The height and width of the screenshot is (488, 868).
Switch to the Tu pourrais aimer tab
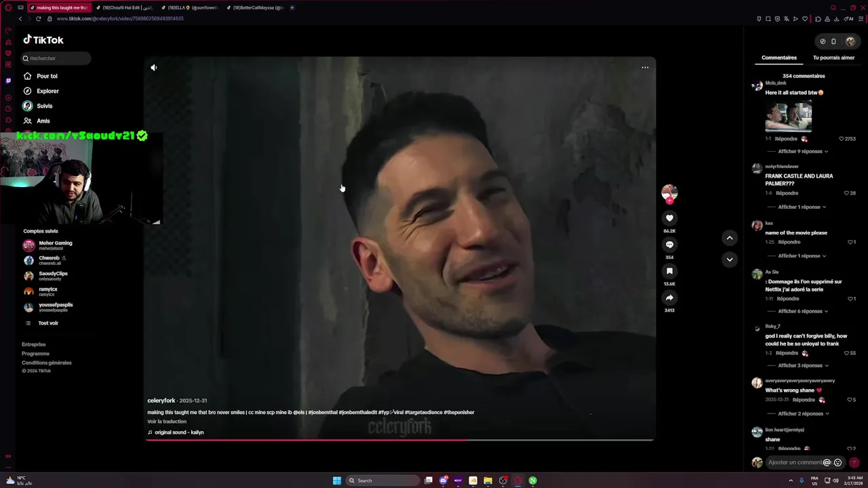(x=833, y=58)
